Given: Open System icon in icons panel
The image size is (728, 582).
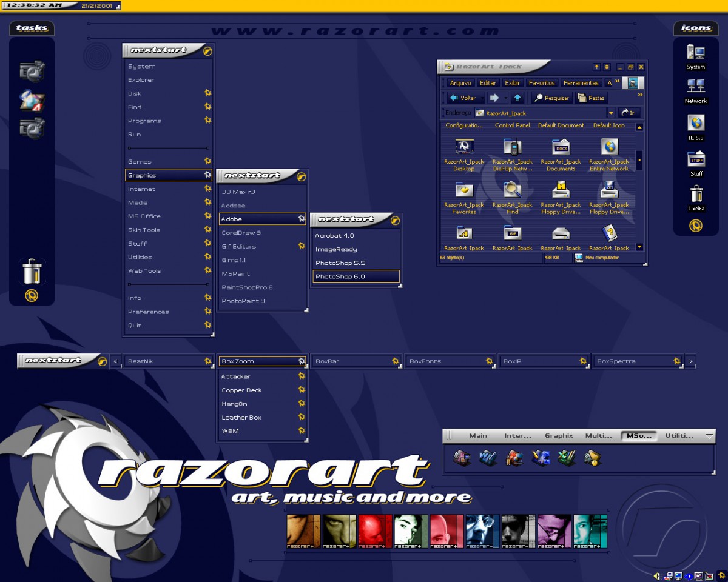Looking at the screenshot, I should pyautogui.click(x=696, y=53).
